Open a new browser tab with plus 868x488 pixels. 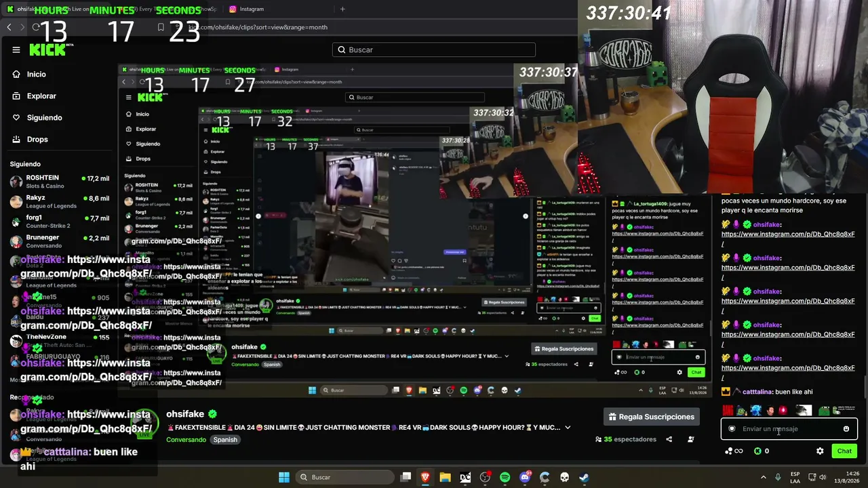(x=342, y=9)
